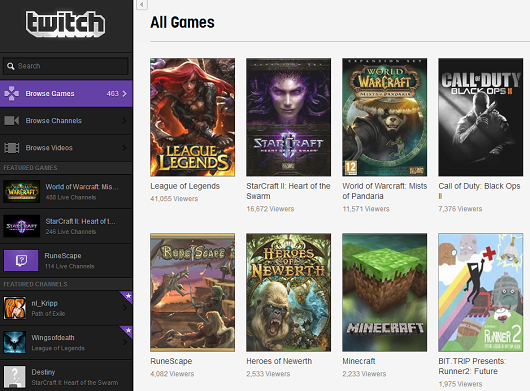
Task: Click Destiny channel placeholder avatar
Action: [x=15, y=377]
